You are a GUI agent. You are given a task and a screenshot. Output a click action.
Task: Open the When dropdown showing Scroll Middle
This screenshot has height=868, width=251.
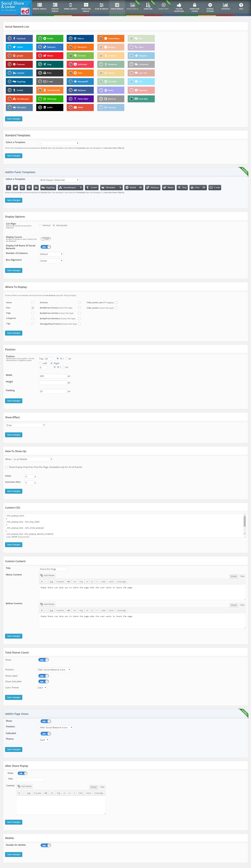click(x=33, y=459)
